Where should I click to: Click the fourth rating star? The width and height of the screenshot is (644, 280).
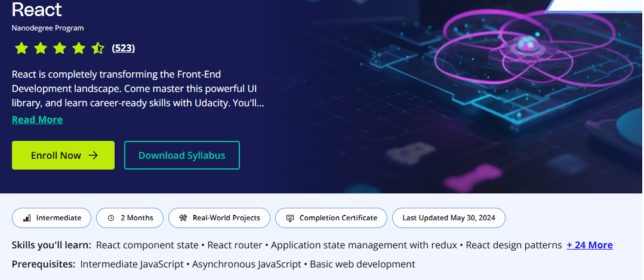tap(79, 48)
